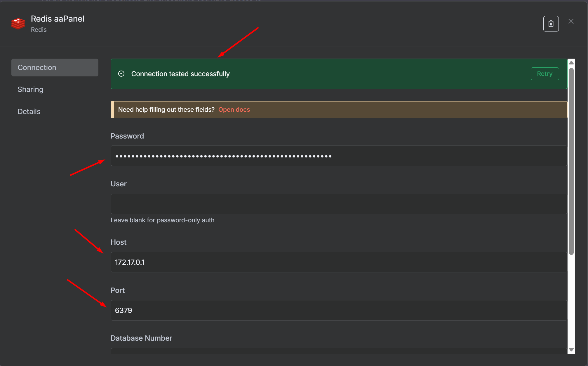Click the success checkmark icon

point(121,74)
